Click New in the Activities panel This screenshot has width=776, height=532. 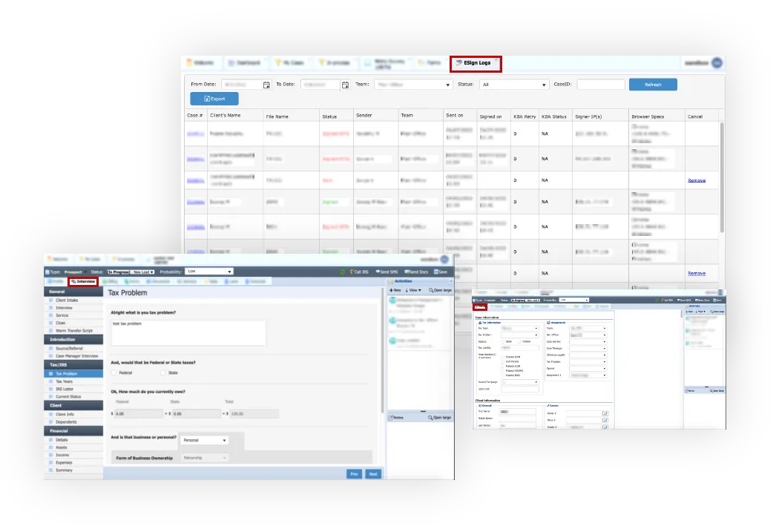pyautogui.click(x=395, y=290)
